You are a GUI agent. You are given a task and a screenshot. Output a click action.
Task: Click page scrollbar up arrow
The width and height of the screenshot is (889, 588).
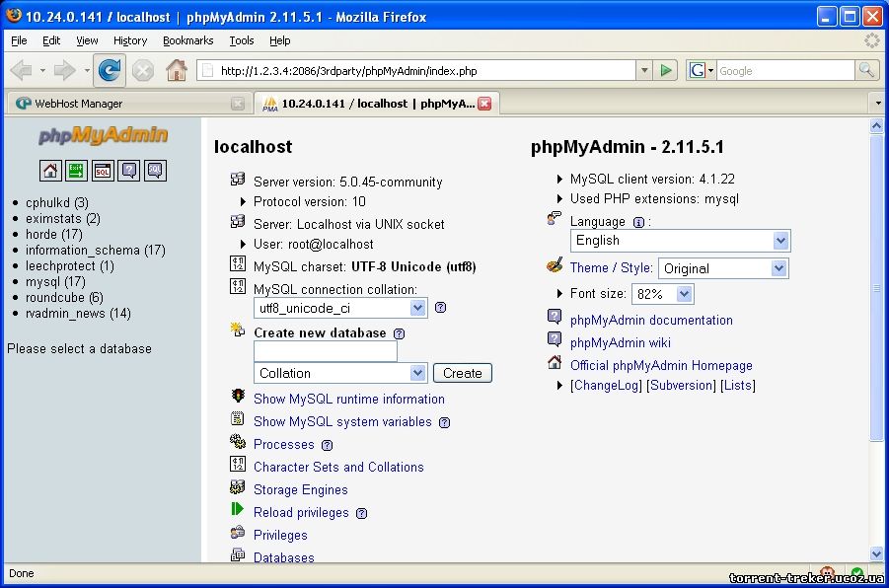(x=876, y=125)
